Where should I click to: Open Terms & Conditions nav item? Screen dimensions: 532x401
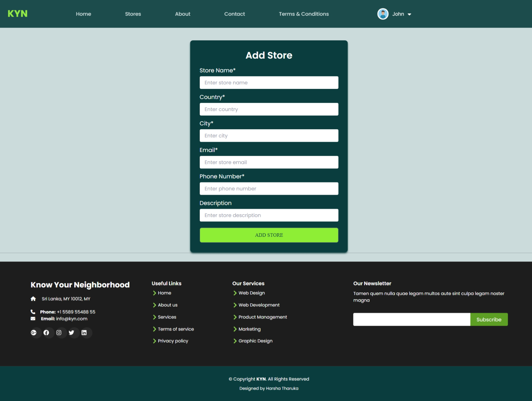pos(303,14)
